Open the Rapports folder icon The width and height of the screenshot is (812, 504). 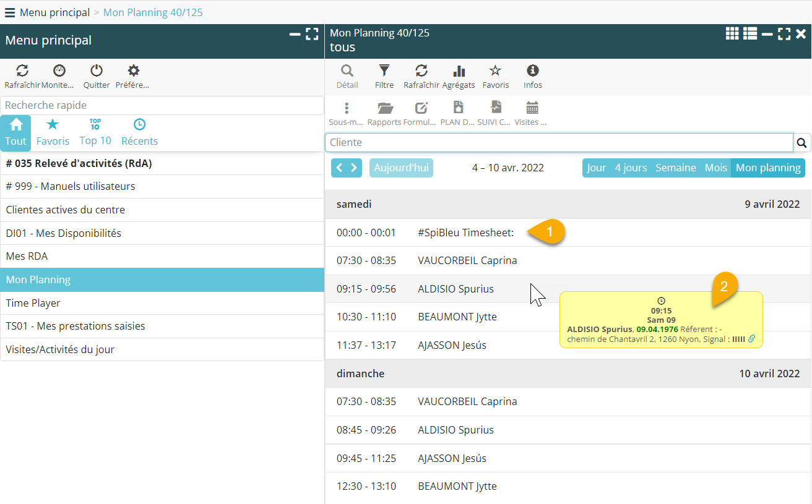coord(385,108)
